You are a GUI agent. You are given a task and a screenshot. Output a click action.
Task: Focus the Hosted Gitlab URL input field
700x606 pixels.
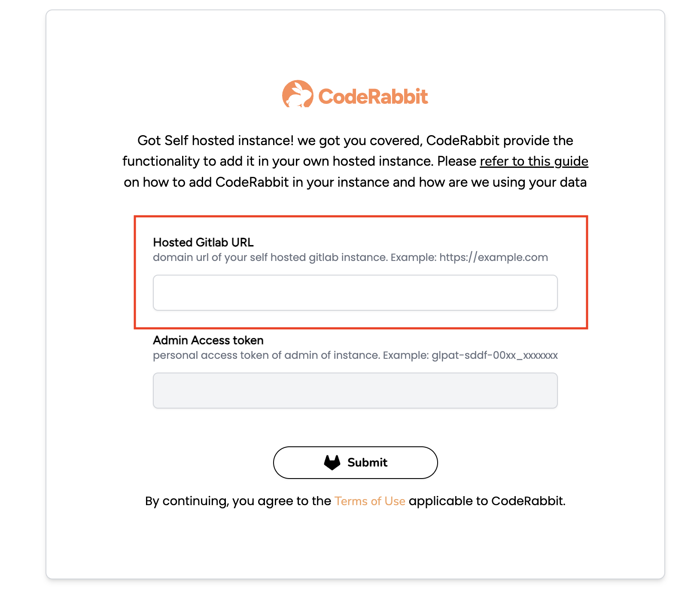355,293
